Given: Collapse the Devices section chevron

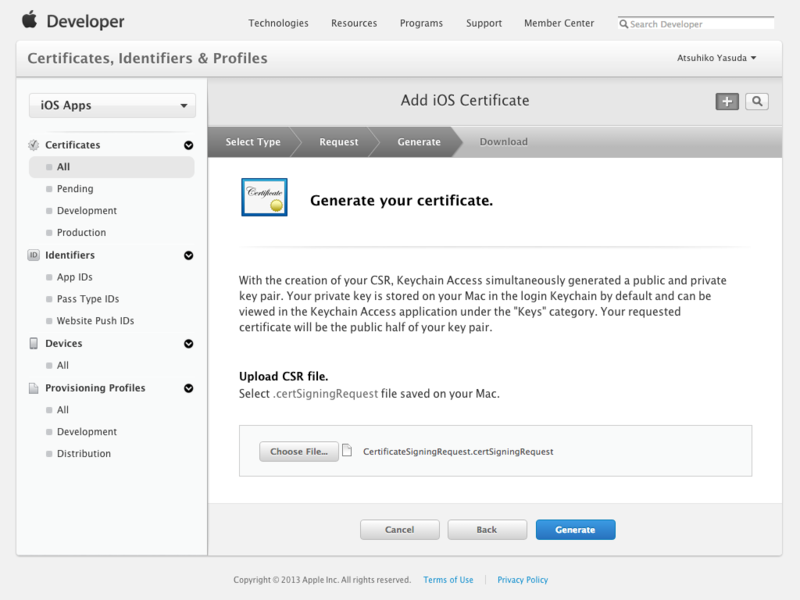Looking at the screenshot, I should (189, 344).
